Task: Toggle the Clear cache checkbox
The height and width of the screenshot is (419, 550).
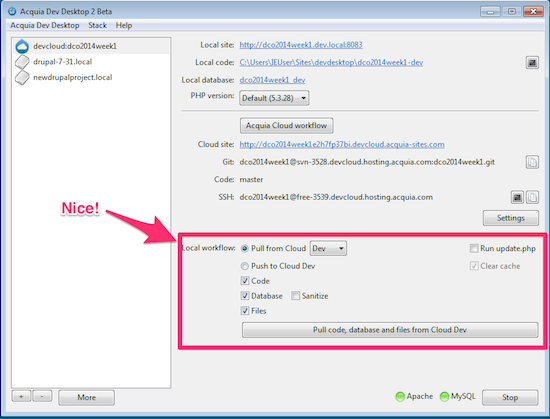Action: pos(474,266)
